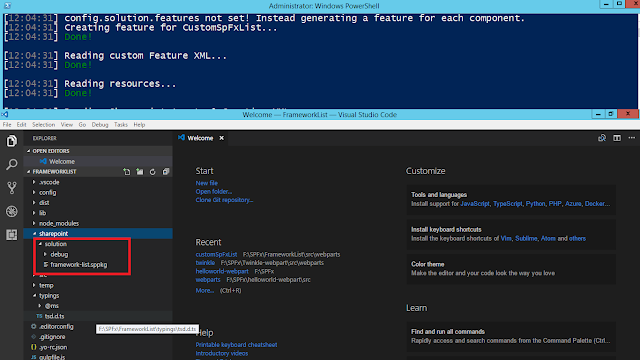Open recent customSpFxList project
The width and height of the screenshot is (640, 360).
216,254
